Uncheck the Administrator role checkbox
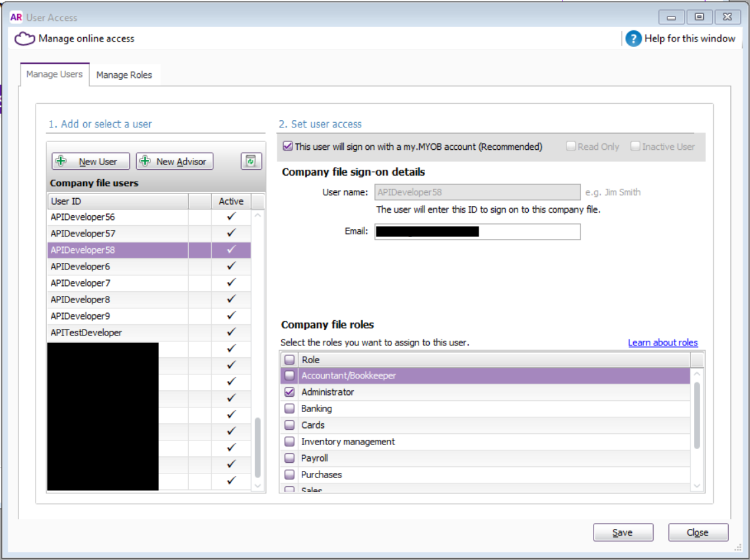Image resolution: width=750 pixels, height=560 pixels. tap(289, 392)
